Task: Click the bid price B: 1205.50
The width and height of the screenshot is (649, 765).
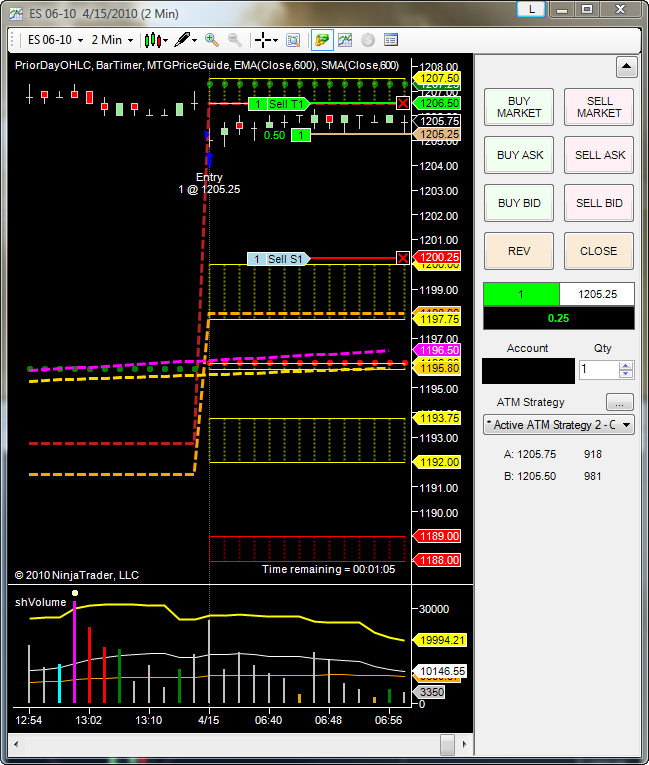Action: (530, 476)
